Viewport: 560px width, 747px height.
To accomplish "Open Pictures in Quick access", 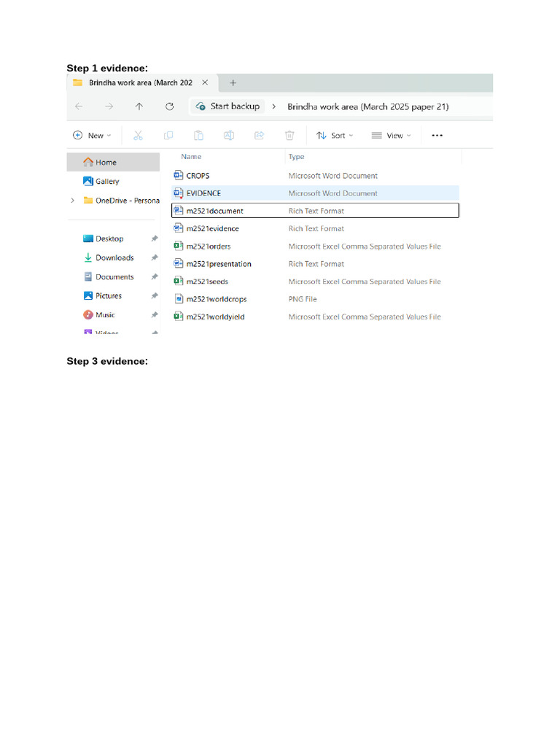I will coord(103,296).
